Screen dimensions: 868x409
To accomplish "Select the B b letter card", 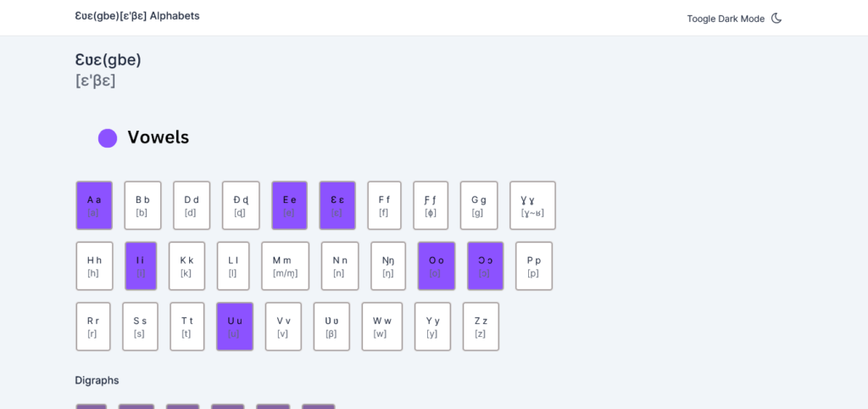I will point(142,205).
